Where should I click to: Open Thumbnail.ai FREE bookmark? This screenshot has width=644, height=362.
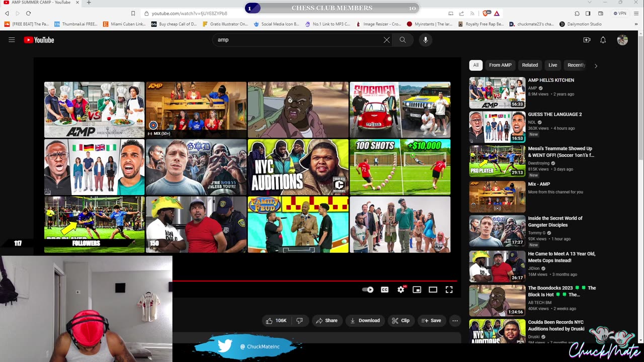tap(76, 24)
